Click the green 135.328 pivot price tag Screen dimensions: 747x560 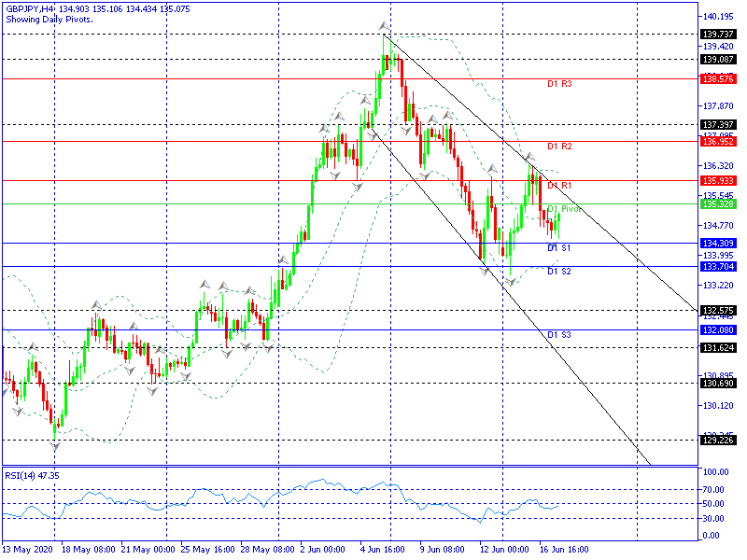[717, 203]
